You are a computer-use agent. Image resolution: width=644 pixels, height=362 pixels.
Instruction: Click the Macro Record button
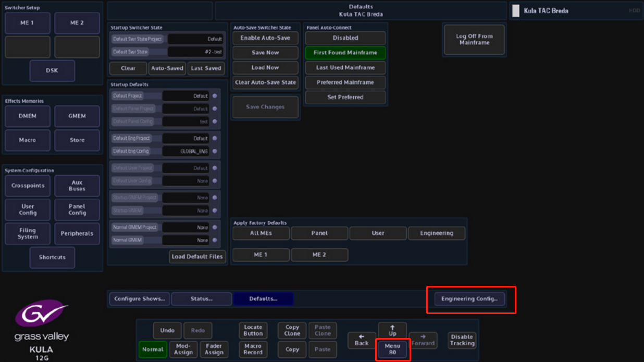point(253,349)
